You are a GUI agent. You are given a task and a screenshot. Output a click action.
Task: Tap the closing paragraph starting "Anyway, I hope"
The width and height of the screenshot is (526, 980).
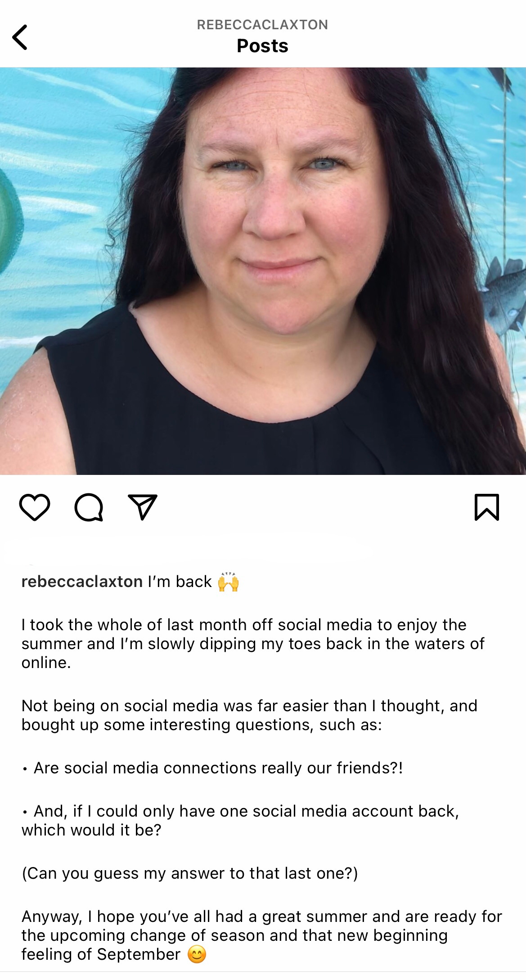(x=262, y=935)
